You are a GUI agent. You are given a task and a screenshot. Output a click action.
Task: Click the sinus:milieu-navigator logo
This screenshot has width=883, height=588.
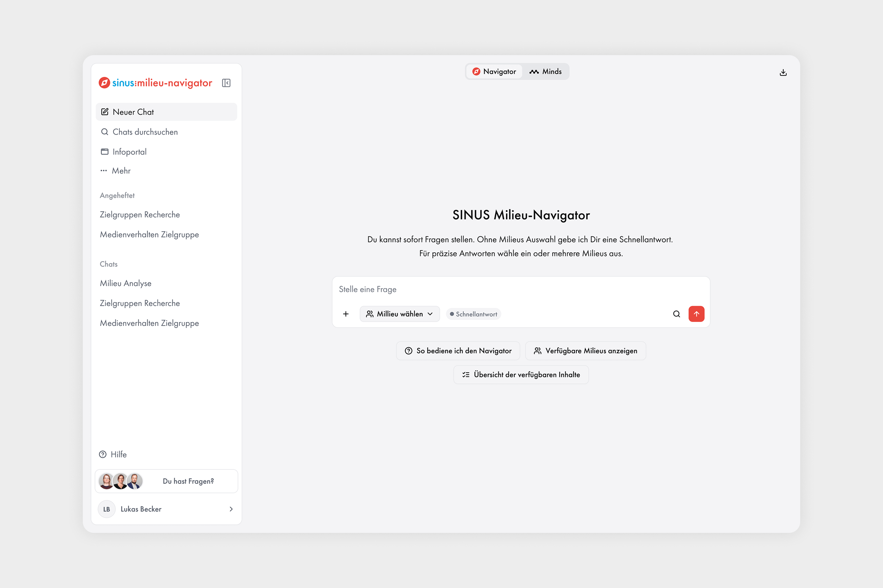(155, 83)
